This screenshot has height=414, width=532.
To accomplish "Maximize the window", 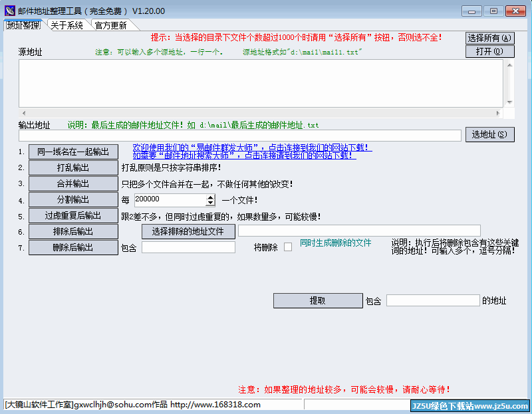I will tap(493, 11).
